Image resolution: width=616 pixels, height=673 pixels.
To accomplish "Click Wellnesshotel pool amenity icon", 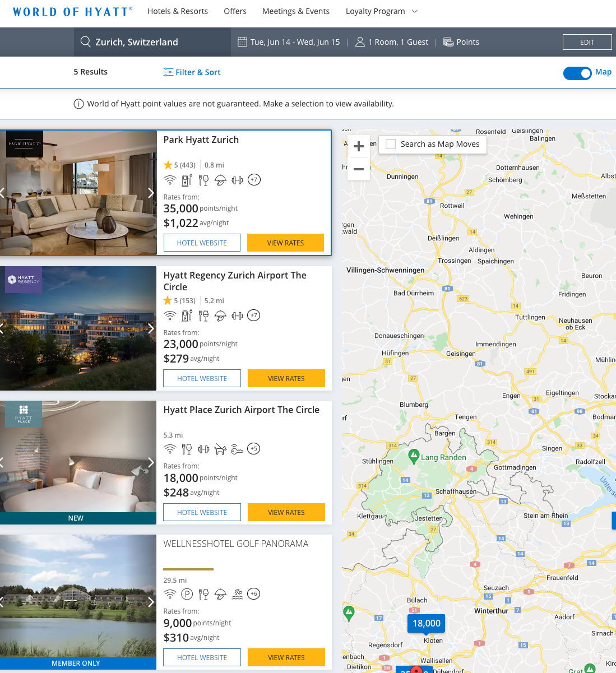I will click(237, 594).
